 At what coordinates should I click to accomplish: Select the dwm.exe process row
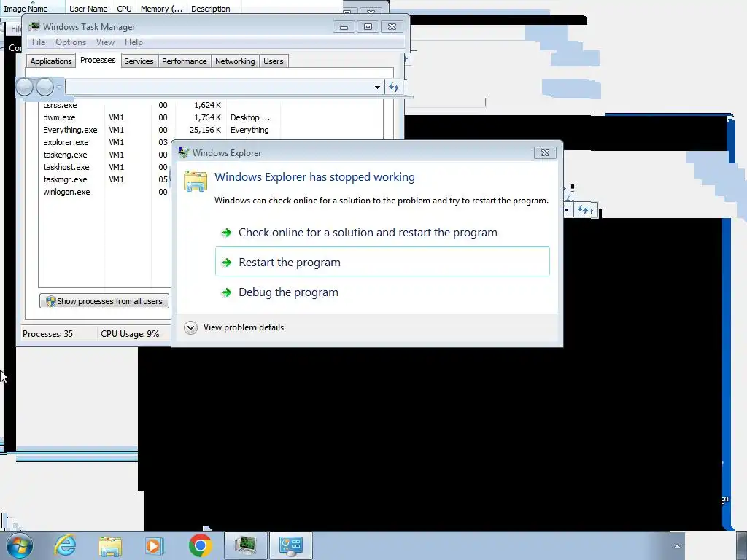point(211,117)
